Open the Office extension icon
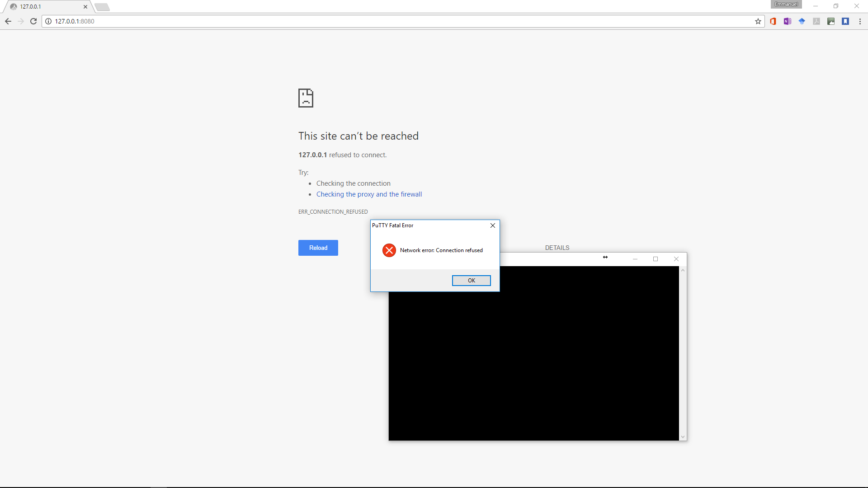Screen dimensions: 868x488 click(773, 21)
